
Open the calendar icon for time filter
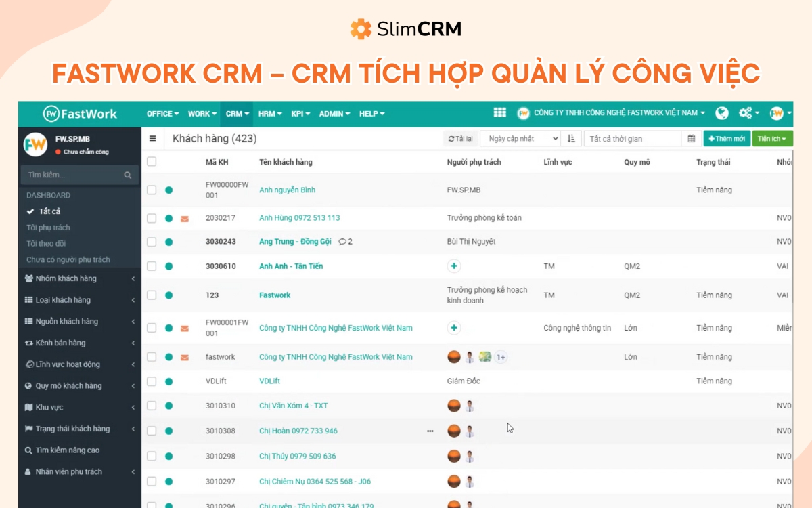[x=690, y=137]
